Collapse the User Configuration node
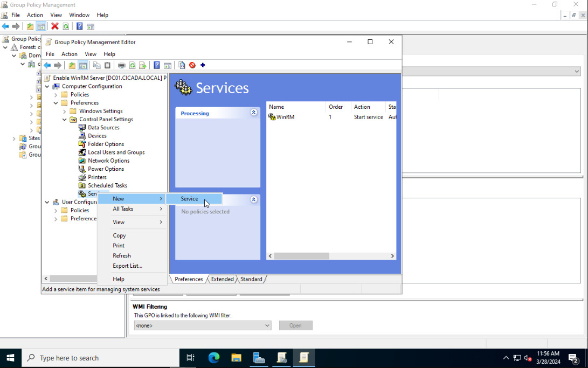This screenshot has height=368, width=588. [47, 203]
